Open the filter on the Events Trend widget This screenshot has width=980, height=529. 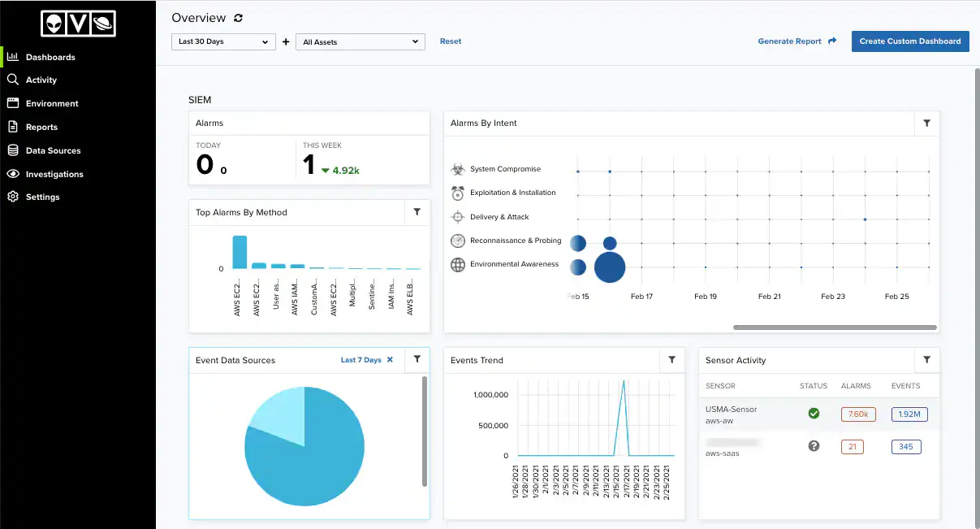click(x=671, y=360)
